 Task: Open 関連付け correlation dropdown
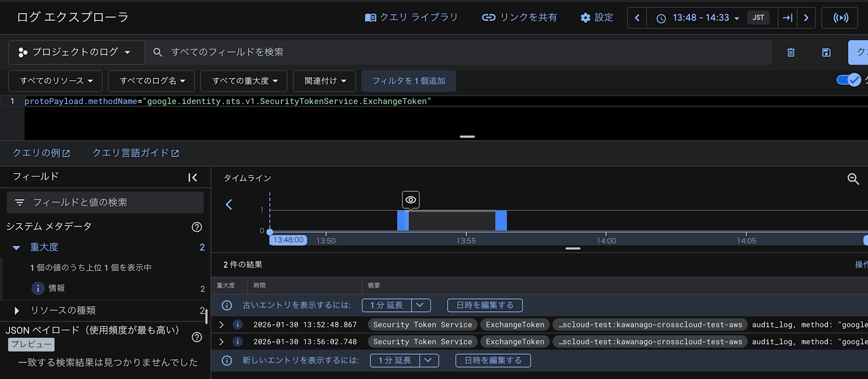pyautogui.click(x=324, y=81)
